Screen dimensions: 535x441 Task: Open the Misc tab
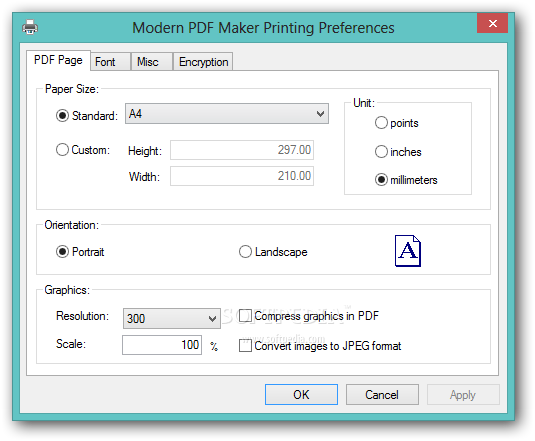pos(152,62)
